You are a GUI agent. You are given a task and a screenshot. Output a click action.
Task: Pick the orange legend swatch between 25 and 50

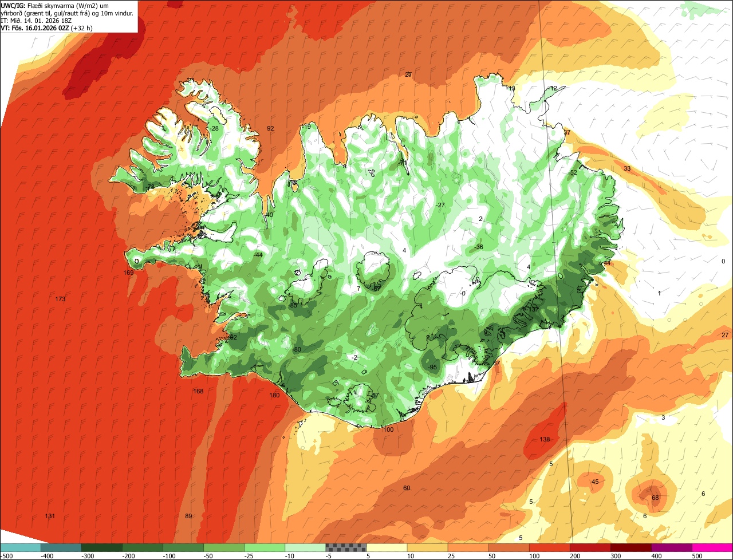[468, 547]
